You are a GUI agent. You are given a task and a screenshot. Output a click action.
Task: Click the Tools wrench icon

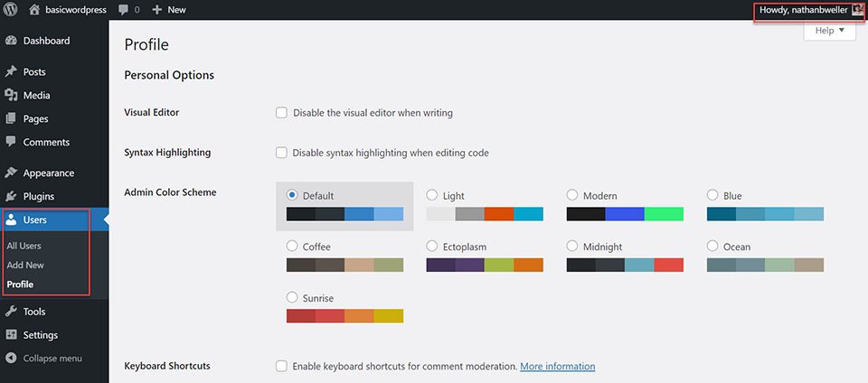pyautogui.click(x=11, y=312)
